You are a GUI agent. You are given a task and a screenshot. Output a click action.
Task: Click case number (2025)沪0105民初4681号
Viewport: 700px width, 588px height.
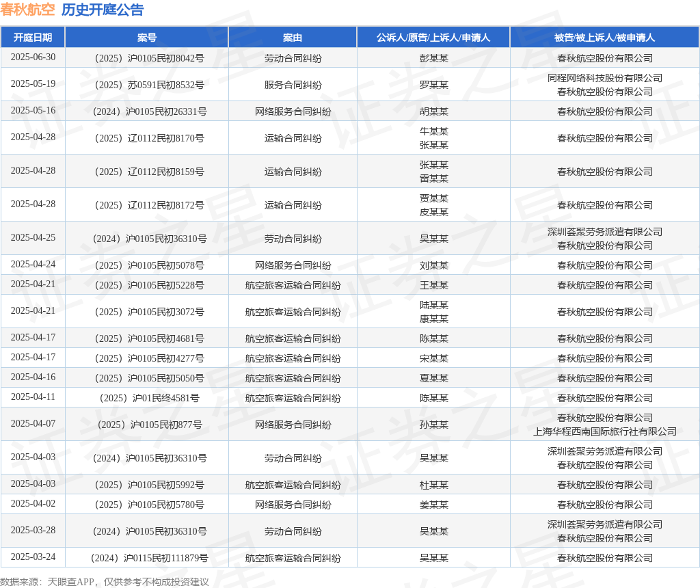coord(150,338)
